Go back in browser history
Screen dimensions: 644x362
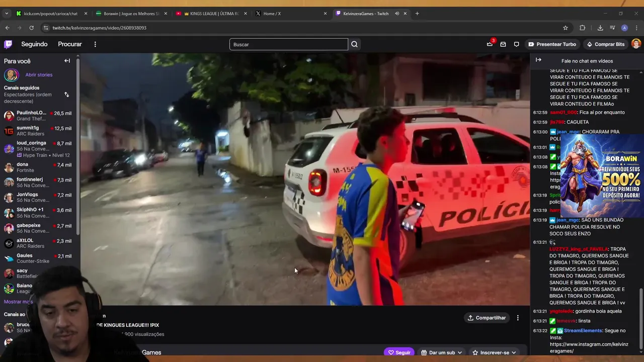click(x=7, y=28)
